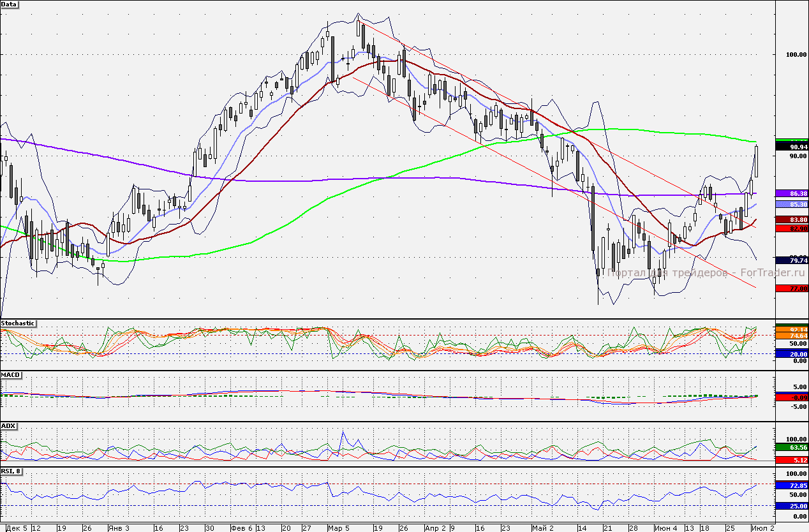Click the Data panel label

[10, 4]
